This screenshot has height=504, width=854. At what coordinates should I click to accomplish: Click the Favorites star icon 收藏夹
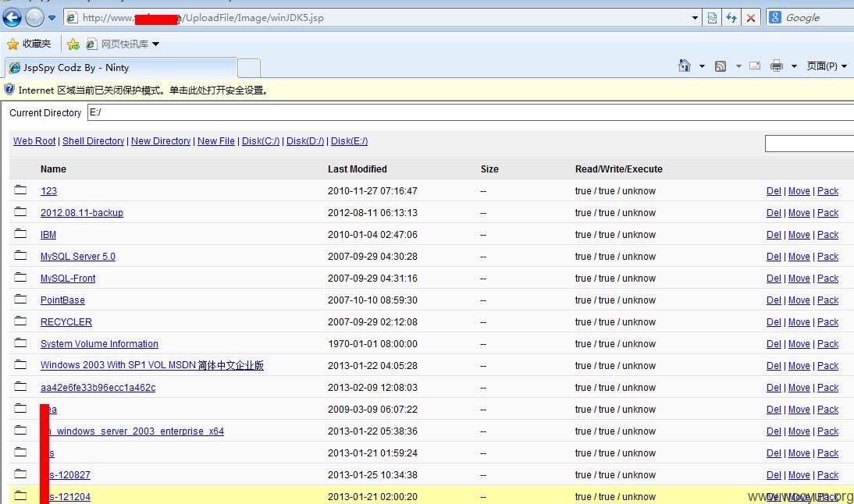29,44
